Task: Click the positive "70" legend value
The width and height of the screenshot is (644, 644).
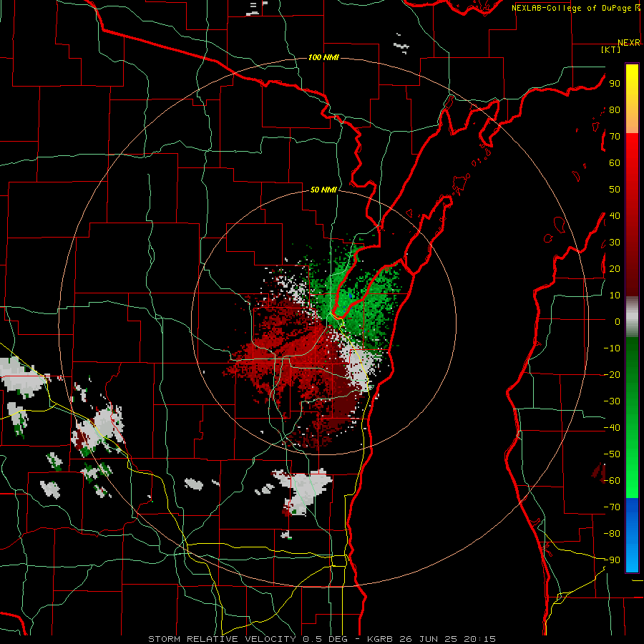Action: tap(615, 137)
